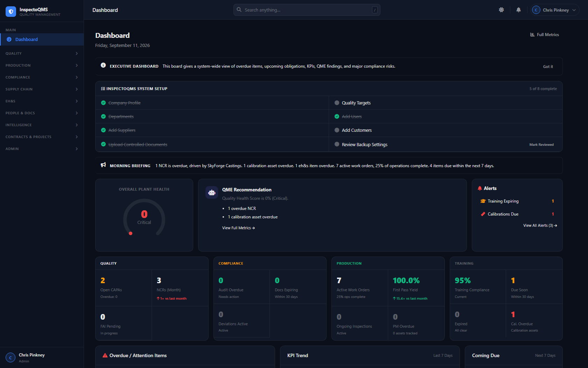The image size is (588, 368).
Task: Expand the Supply Chain sidebar section
Action: pyautogui.click(x=42, y=89)
